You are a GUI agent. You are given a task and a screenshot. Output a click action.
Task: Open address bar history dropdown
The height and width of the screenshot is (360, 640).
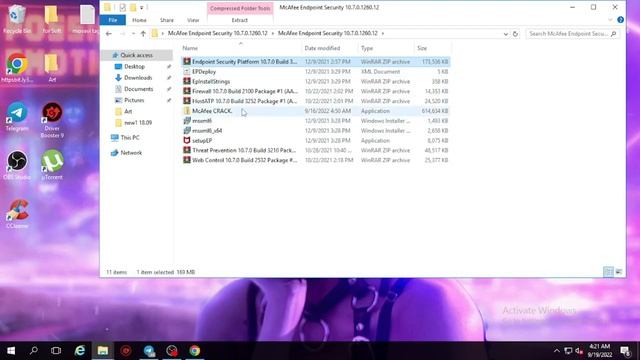coord(506,34)
